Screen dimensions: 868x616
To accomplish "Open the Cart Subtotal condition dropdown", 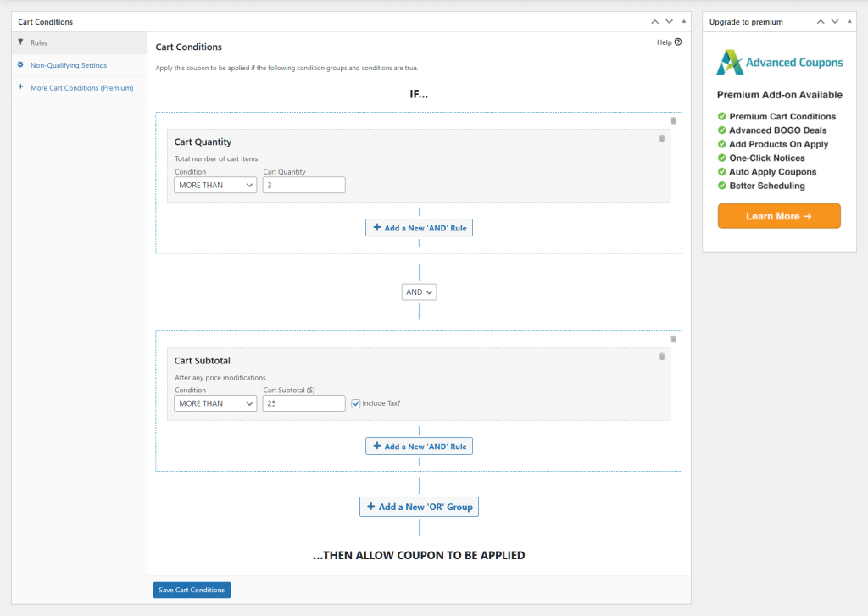I will 214,403.
